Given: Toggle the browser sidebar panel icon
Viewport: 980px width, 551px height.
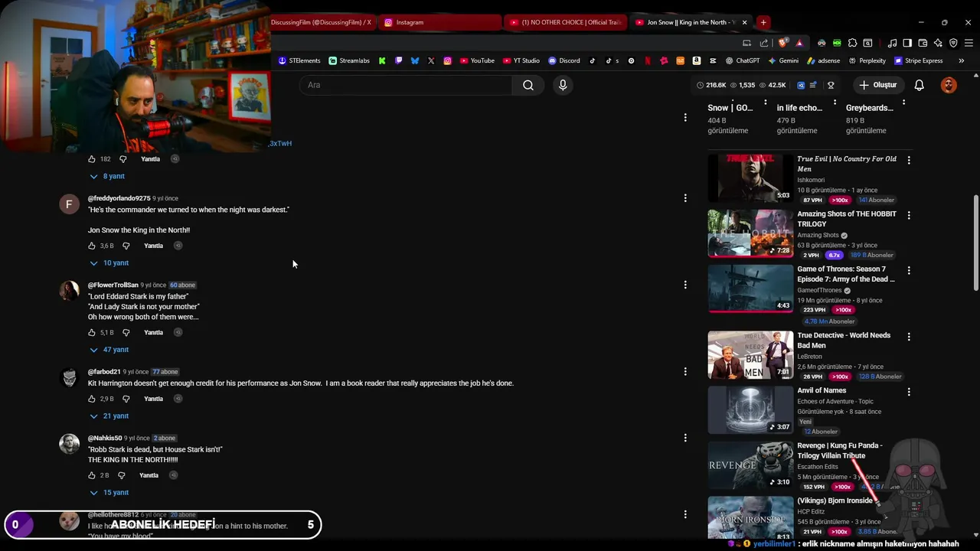Looking at the screenshot, I should click(x=907, y=43).
